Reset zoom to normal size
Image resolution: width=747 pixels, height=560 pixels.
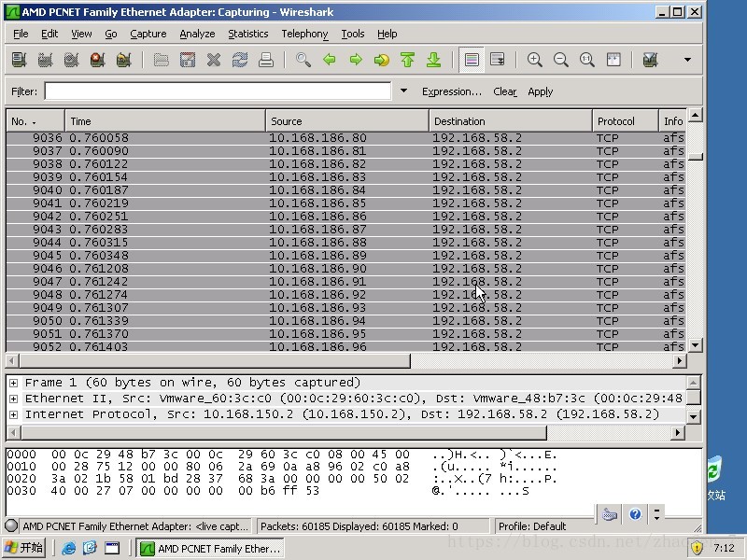tap(587, 60)
